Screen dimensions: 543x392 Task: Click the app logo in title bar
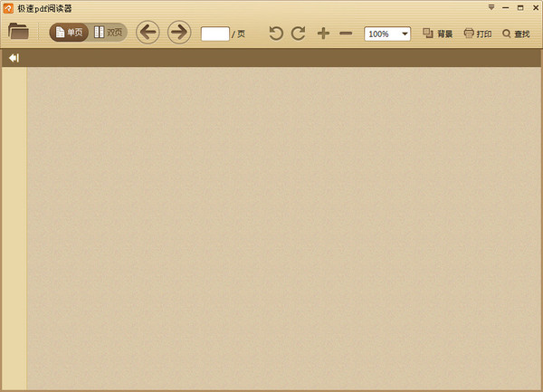[x=8, y=8]
